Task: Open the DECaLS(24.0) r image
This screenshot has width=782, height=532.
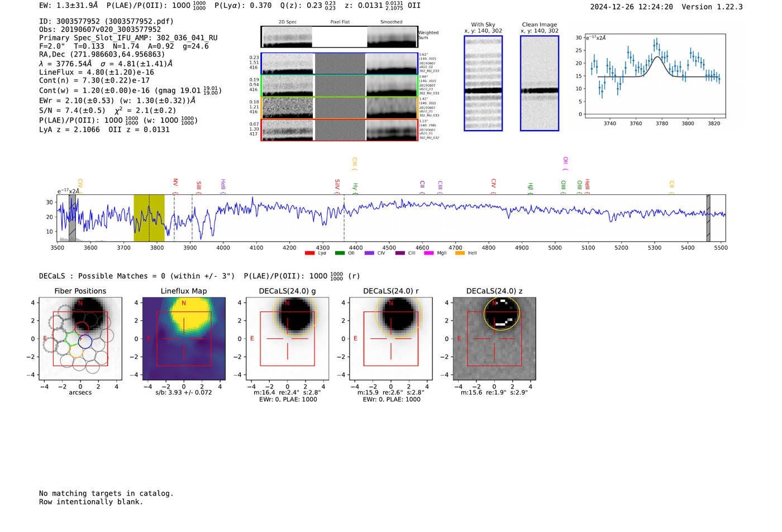Action: click(391, 338)
